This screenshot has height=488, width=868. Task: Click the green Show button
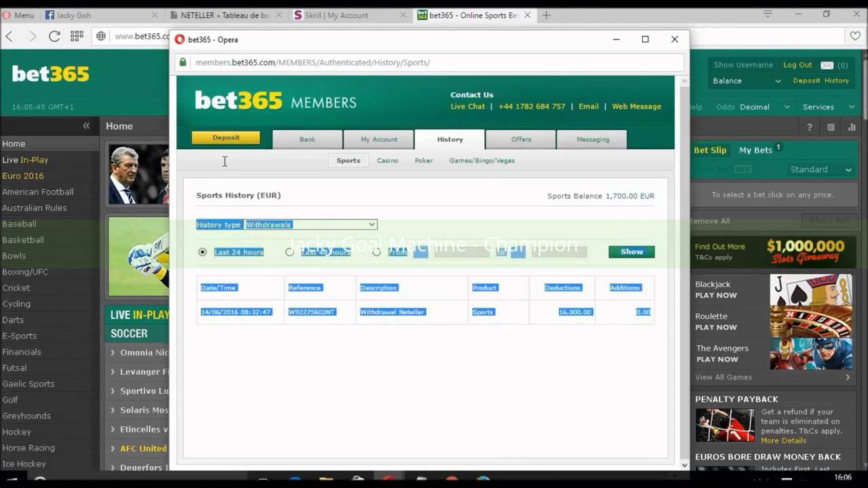click(631, 251)
